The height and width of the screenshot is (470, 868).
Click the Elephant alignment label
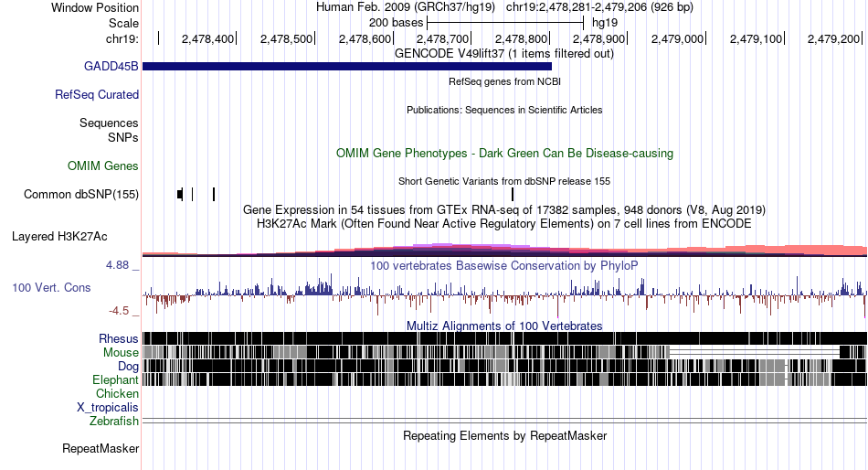(115, 380)
